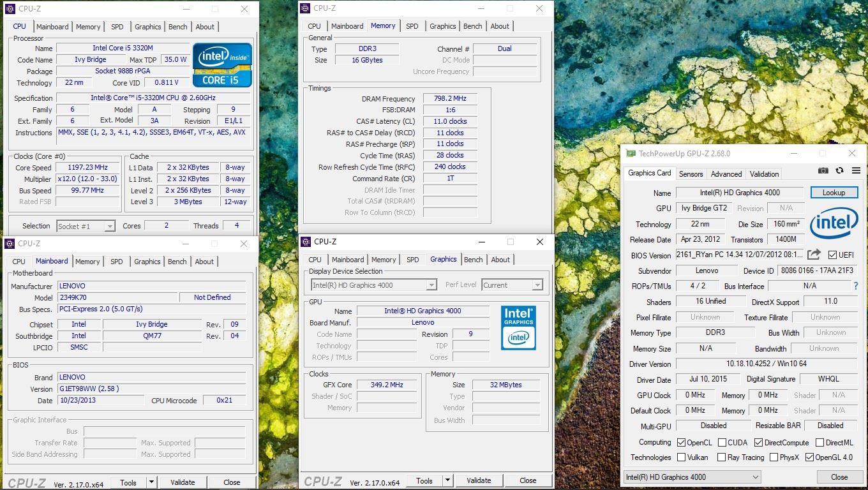Click the GPU-Z Driver Version field

pos(768,364)
